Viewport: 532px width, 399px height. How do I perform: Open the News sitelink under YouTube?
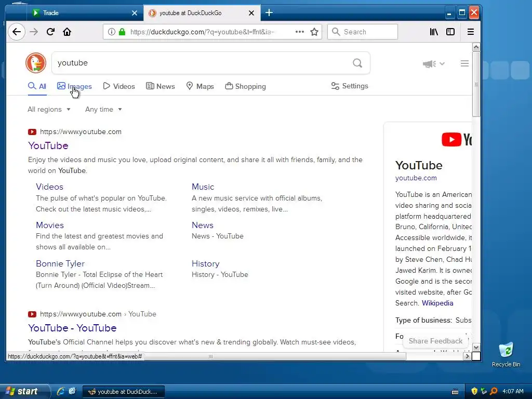coord(203,225)
